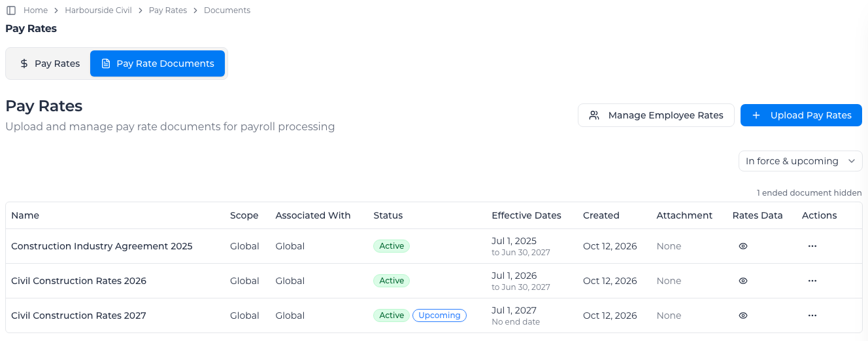This screenshot has width=868, height=341.
Task: Click Created date for Civil Construction Rates 2027
Action: pos(610,315)
